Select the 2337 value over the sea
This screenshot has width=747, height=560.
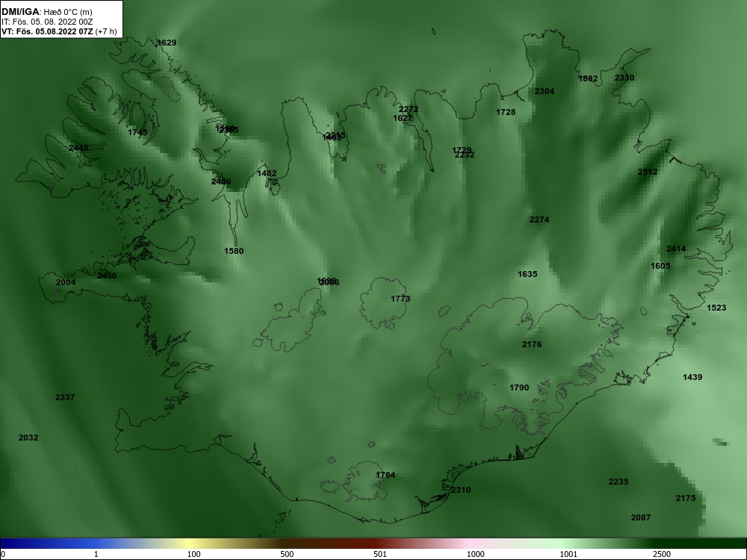(65, 397)
